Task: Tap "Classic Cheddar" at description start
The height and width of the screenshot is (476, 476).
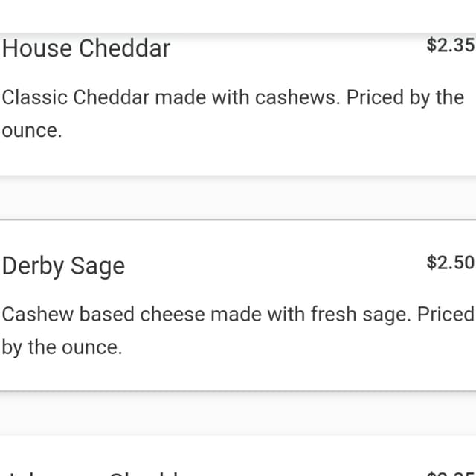Action: tap(76, 97)
